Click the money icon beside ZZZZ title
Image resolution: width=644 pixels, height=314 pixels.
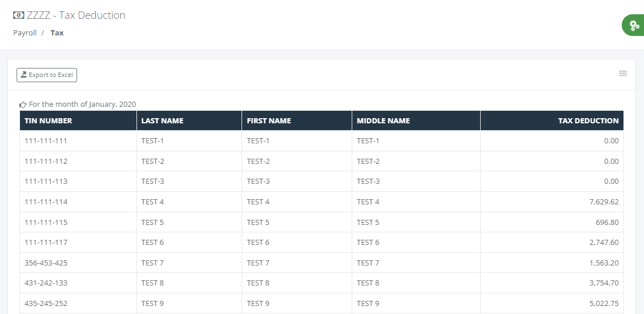(x=18, y=15)
